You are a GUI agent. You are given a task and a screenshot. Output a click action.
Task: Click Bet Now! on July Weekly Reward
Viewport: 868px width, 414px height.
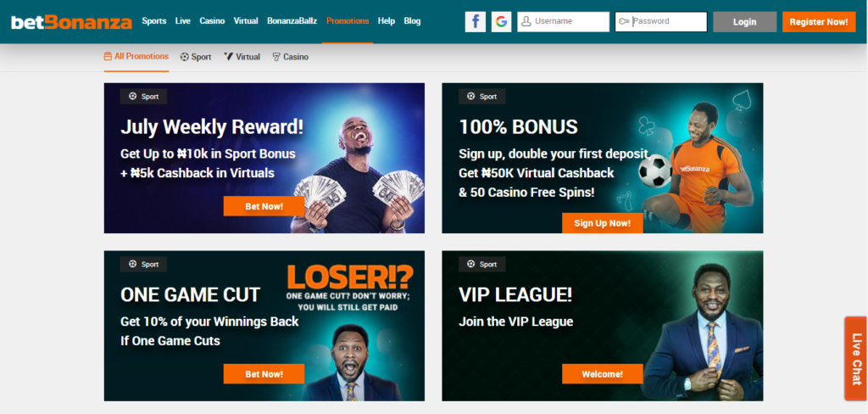tap(264, 206)
